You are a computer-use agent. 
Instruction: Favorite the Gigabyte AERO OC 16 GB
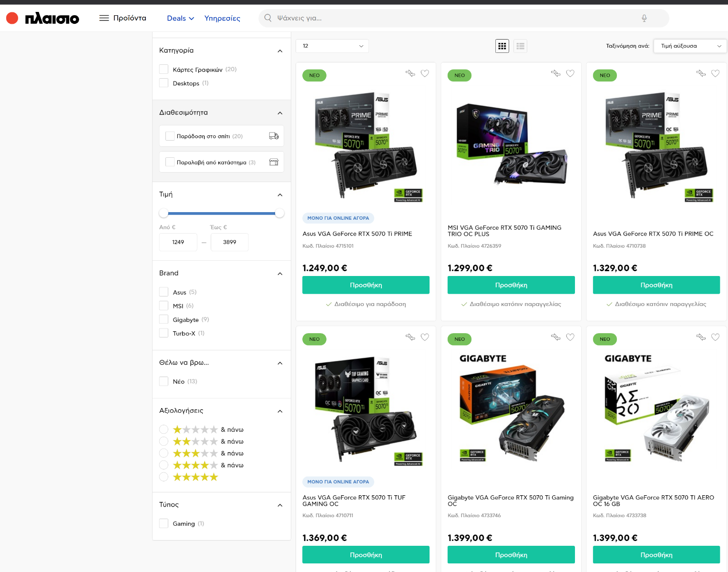click(715, 337)
